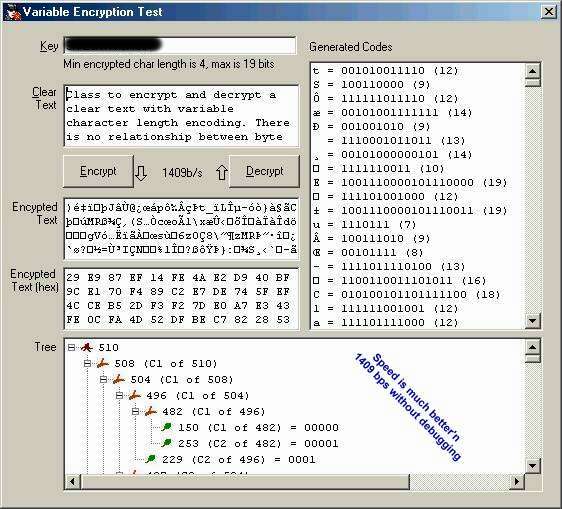Viewport: 562px width, 509px height.
Task: Click the Generated Codes scroll down arrow
Action: (x=533, y=321)
